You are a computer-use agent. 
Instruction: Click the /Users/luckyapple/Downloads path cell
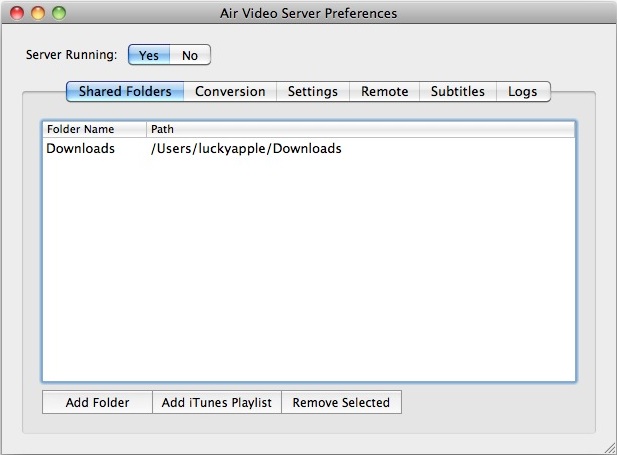[246, 148]
